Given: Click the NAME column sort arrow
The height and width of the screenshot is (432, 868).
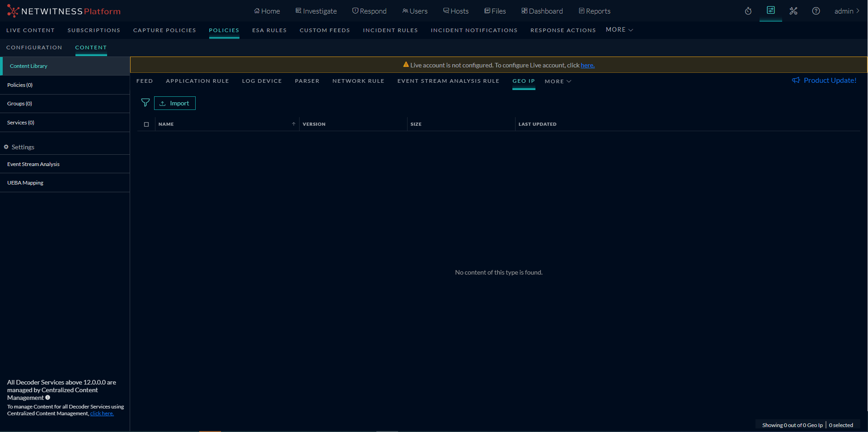Looking at the screenshot, I should point(293,123).
